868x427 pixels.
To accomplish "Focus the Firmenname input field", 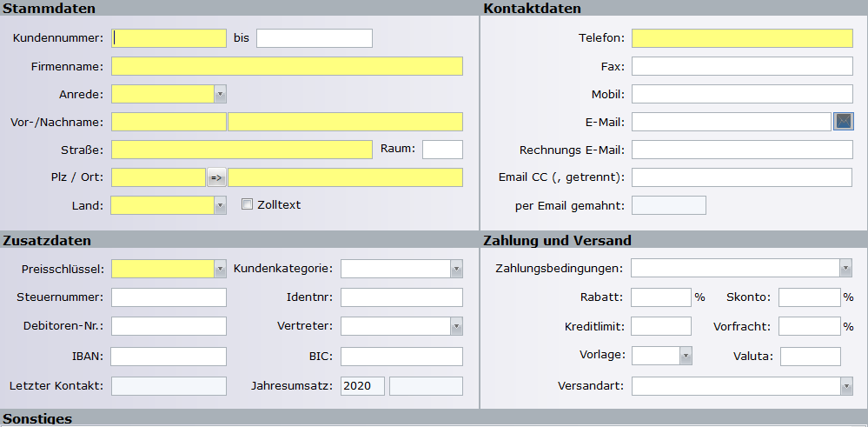I will (x=287, y=66).
